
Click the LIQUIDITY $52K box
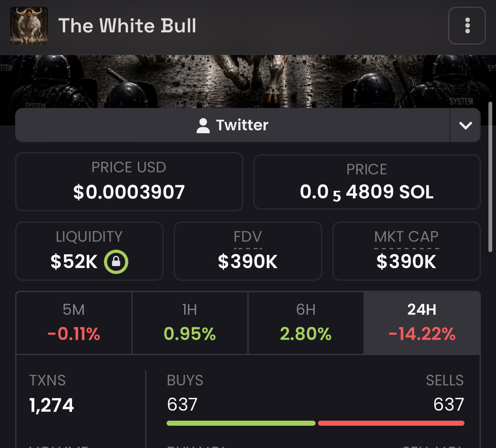(90, 251)
